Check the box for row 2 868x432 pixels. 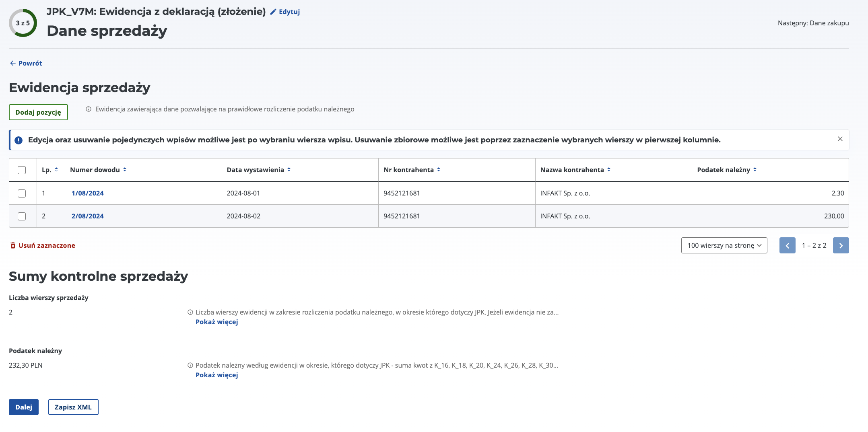pyautogui.click(x=22, y=216)
